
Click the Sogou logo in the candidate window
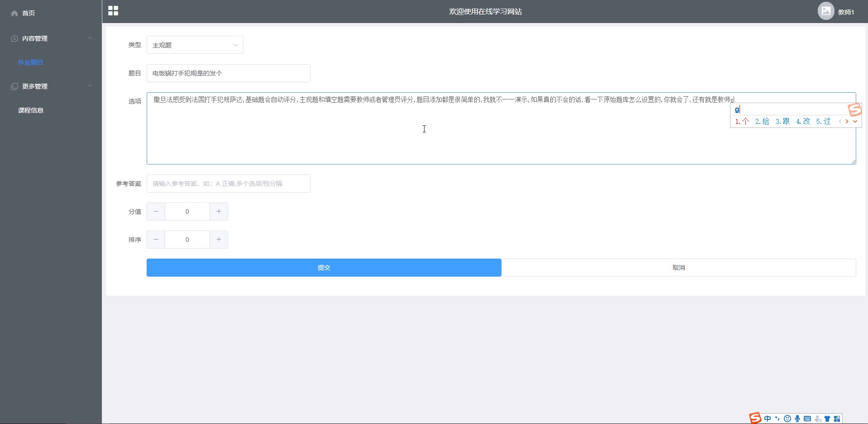pyautogui.click(x=854, y=109)
